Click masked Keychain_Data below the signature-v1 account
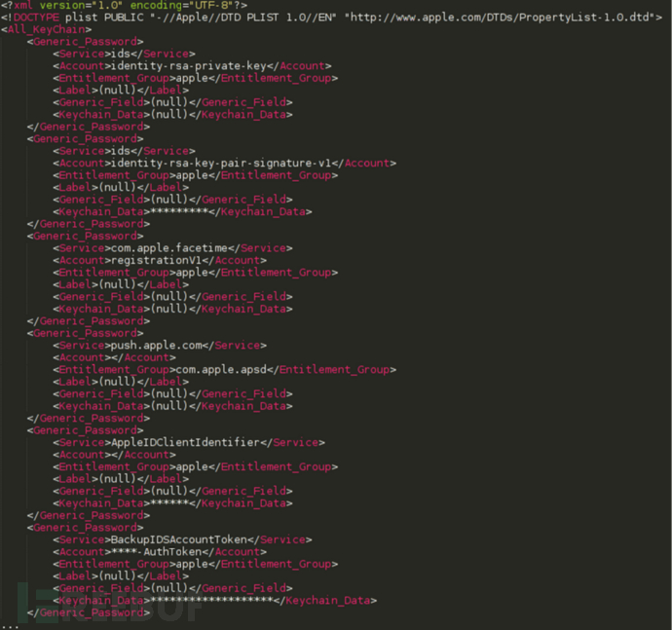The image size is (672, 630). (179, 211)
